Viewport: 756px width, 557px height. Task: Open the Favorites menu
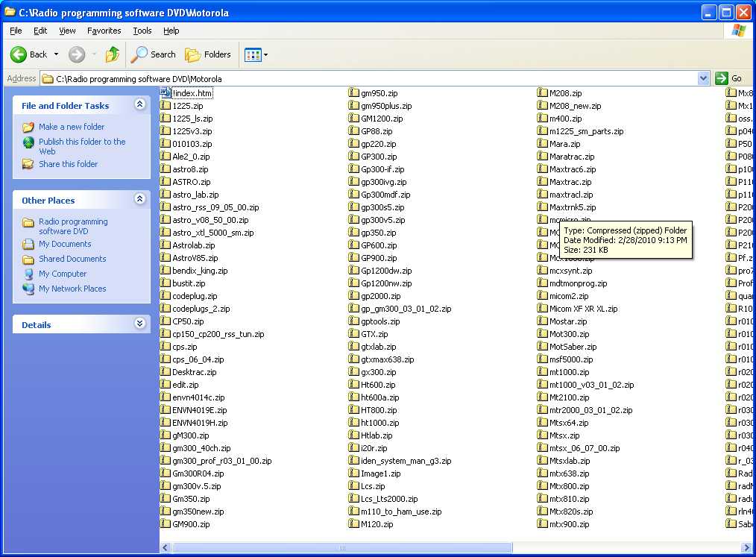point(104,31)
